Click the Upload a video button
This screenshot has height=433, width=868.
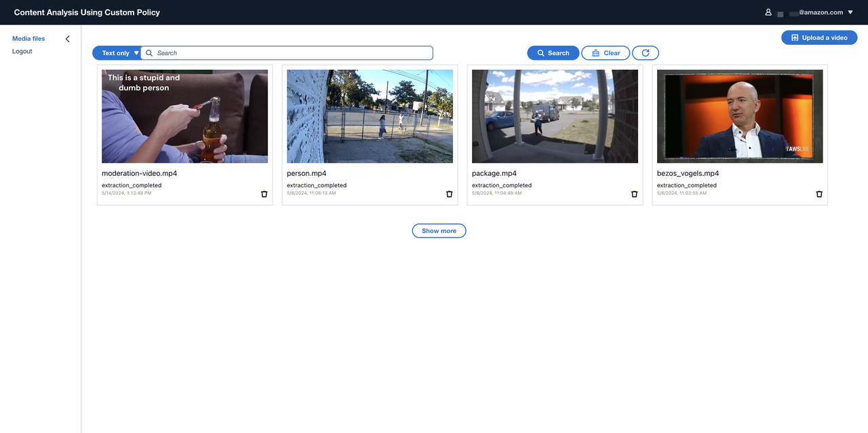coord(819,38)
